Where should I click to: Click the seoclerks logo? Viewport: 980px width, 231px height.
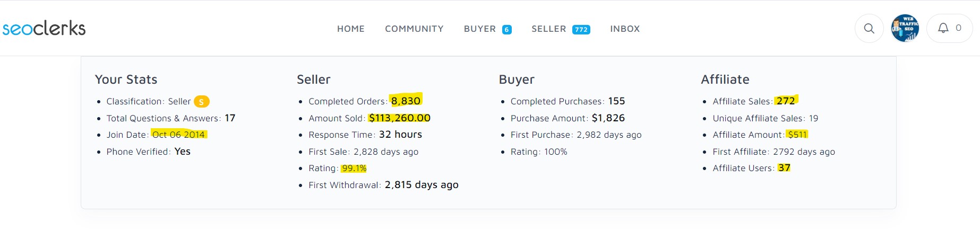click(x=44, y=28)
